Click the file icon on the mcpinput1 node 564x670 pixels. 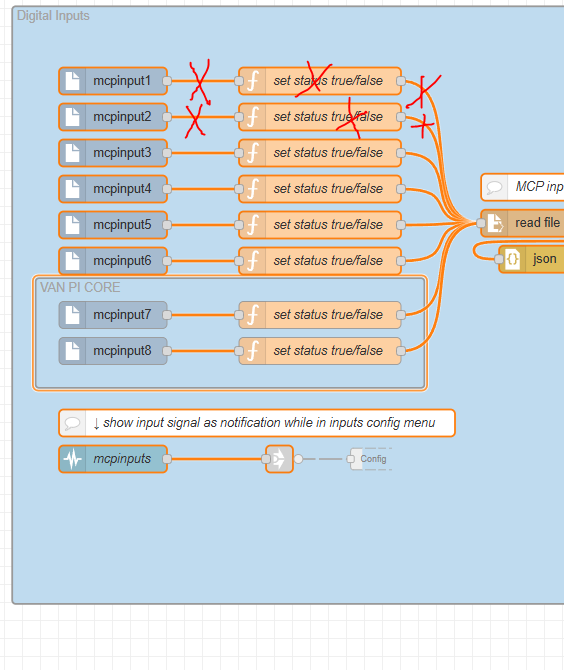[x=72, y=81]
